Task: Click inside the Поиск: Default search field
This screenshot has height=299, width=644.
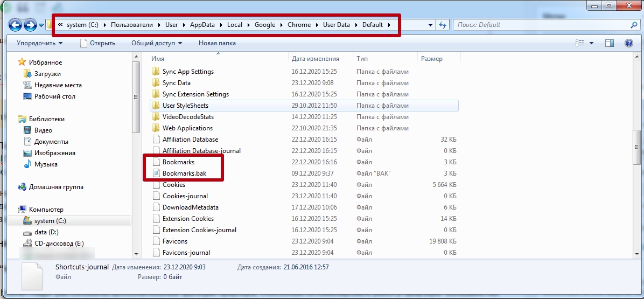Action: coord(538,25)
